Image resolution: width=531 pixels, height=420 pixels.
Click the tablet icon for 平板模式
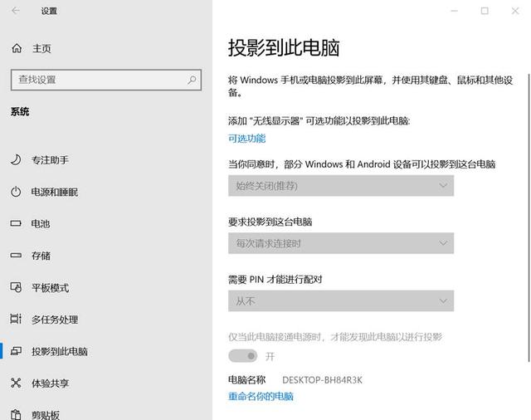[x=16, y=287]
